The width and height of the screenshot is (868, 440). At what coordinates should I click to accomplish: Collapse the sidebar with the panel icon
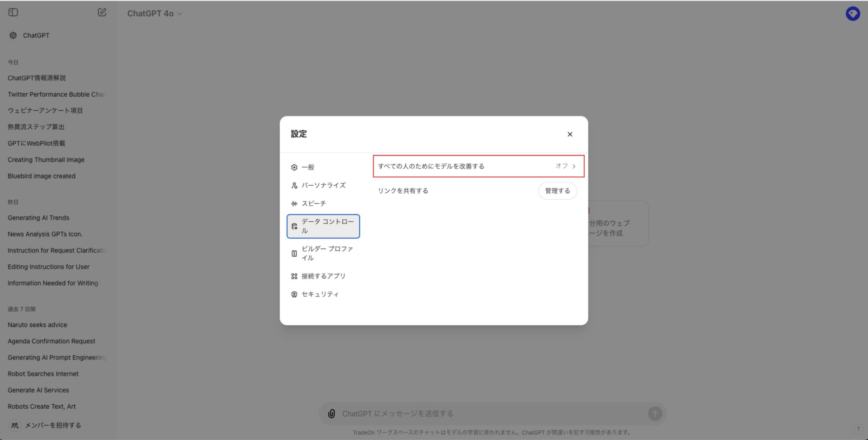(13, 12)
